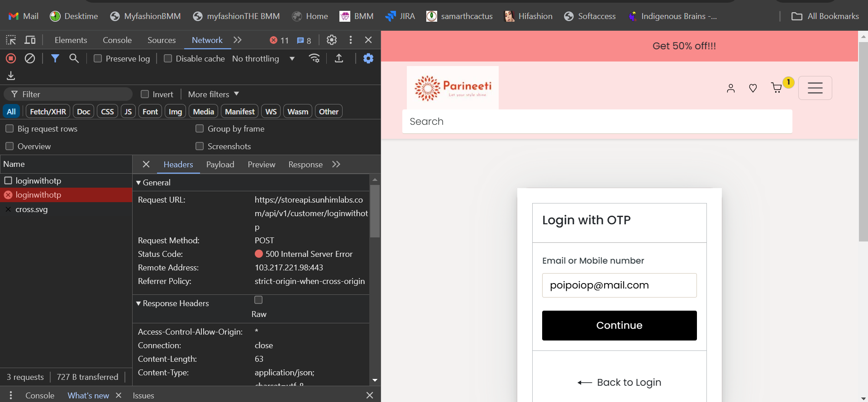Enable the Preserve log checkbox
868x402 pixels.
98,58
